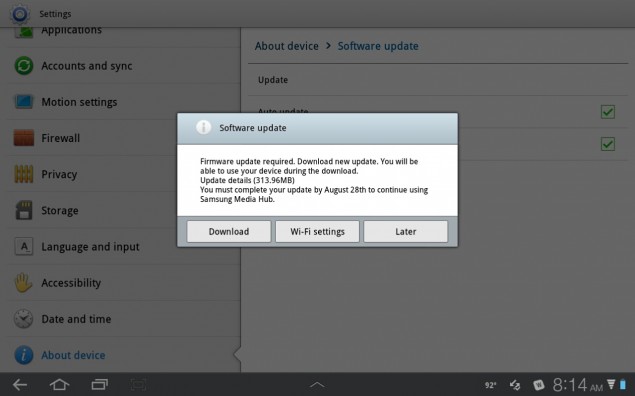This screenshot has height=396, width=635.
Task: Go to the Home screen button
Action: [59, 384]
